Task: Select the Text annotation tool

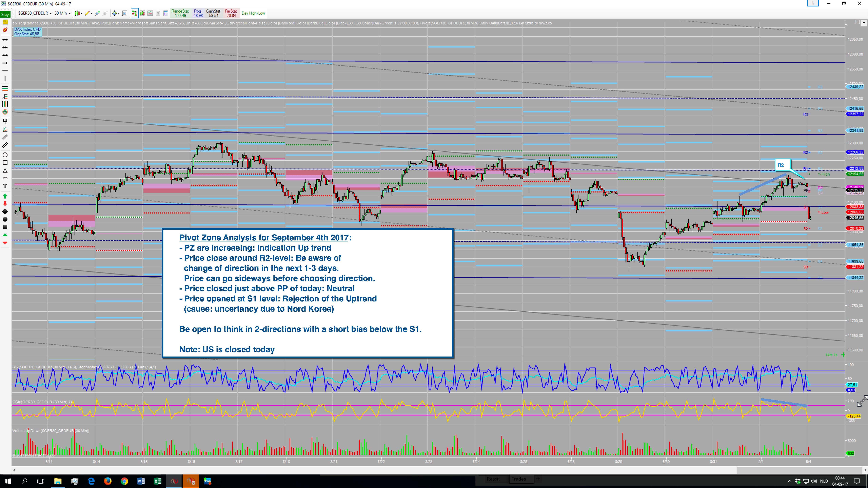Action: point(5,186)
